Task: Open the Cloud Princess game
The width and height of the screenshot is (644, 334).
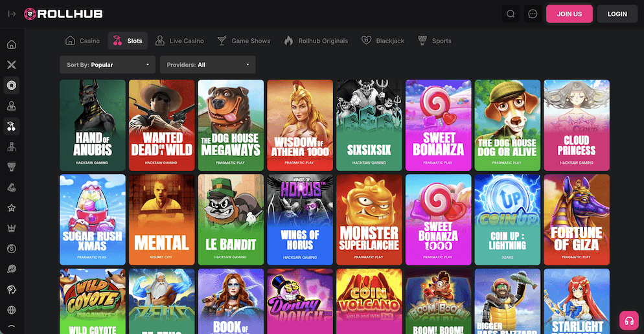Action: click(577, 125)
